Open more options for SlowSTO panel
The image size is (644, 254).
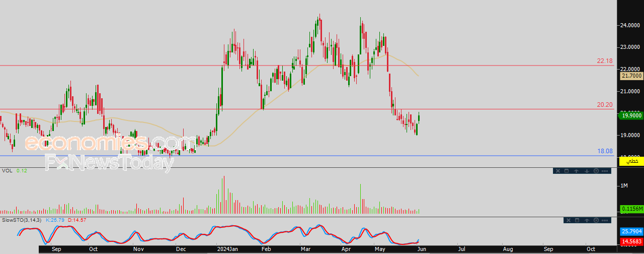click(x=604, y=220)
